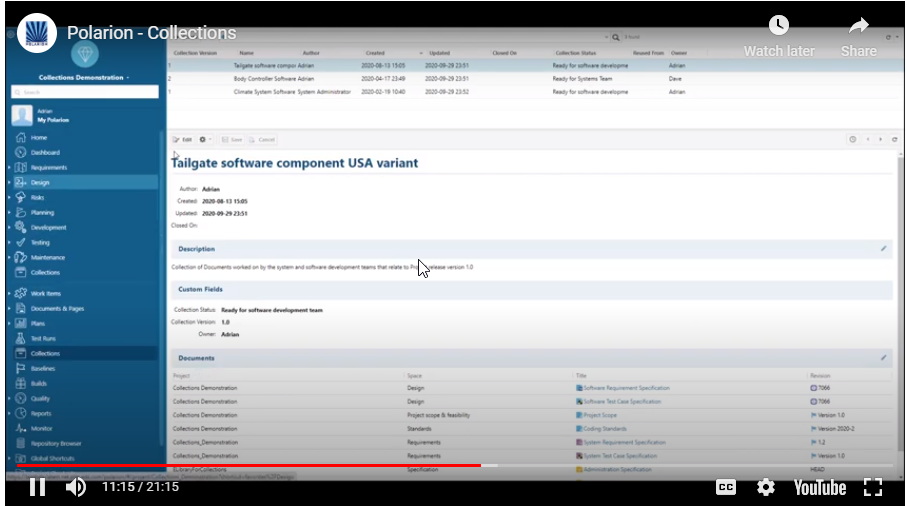Open Test Runs in the sidebar
Viewport: 907px width, 506px height.
43,339
